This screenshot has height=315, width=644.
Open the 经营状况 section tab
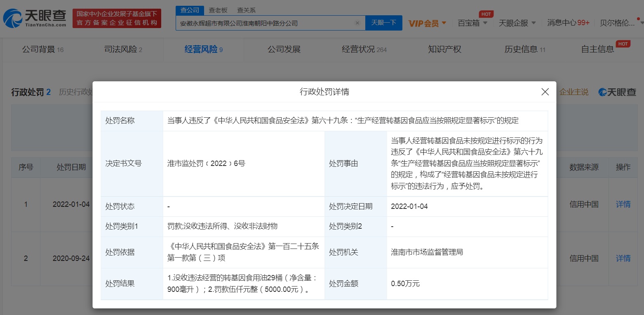tap(364, 50)
